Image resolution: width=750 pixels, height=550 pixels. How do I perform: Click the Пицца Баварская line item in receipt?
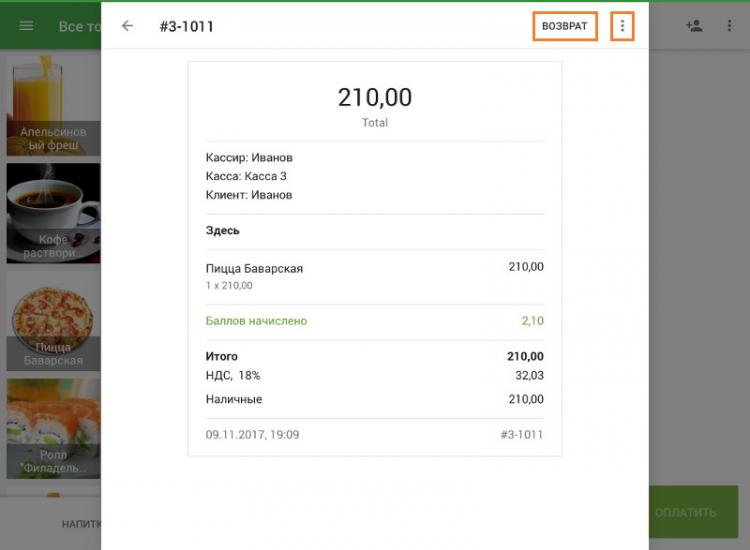[x=254, y=268]
